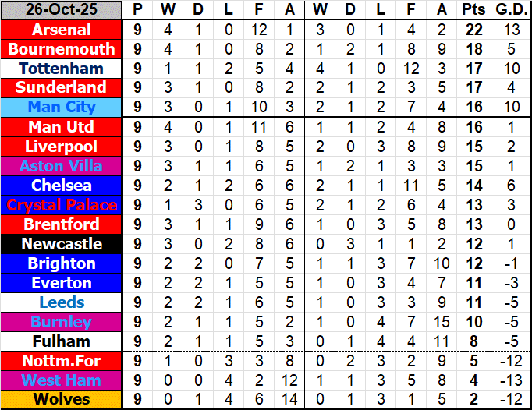
Task: Click the black Newcastle team cell
Action: [x=62, y=244]
